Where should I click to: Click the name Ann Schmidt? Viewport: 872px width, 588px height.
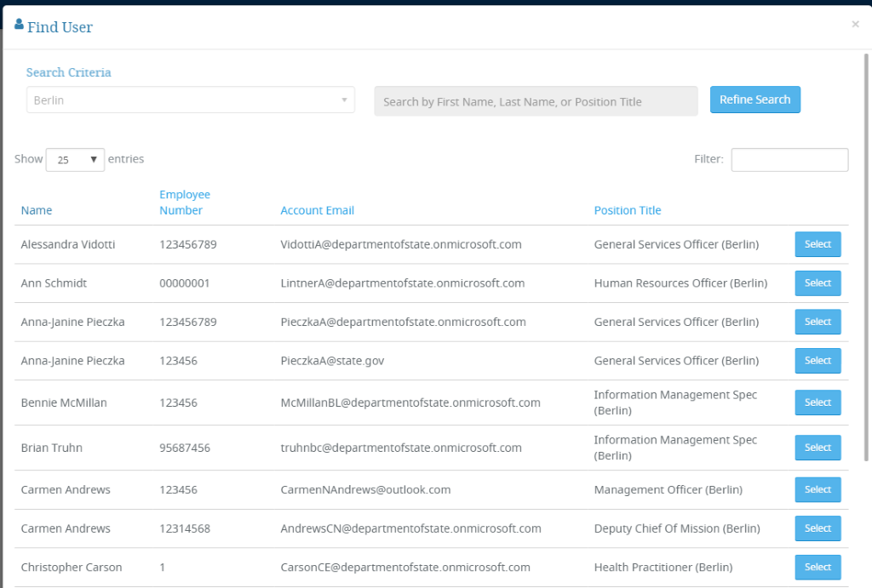[54, 283]
